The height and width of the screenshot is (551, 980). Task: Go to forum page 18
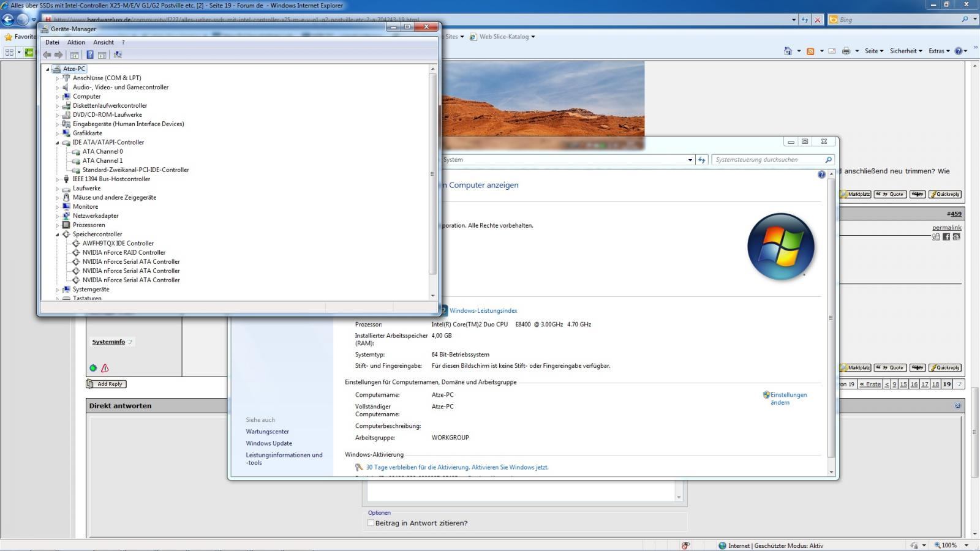(935, 384)
